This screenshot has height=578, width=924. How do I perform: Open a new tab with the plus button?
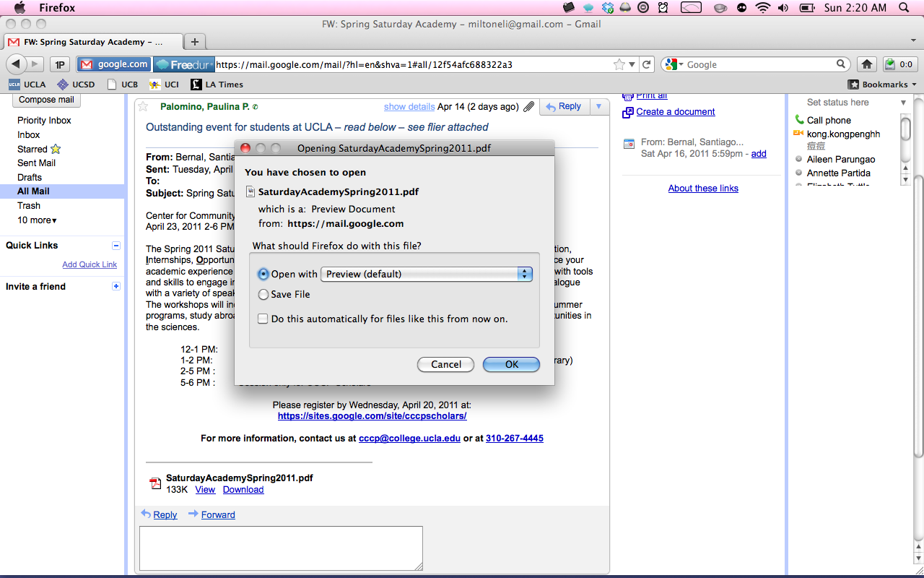pyautogui.click(x=194, y=42)
